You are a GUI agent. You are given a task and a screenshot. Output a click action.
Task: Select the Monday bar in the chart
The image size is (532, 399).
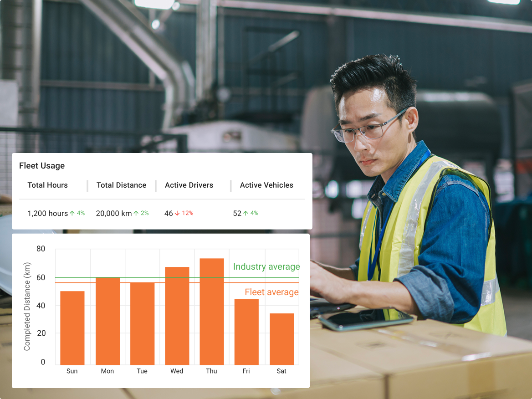pyautogui.click(x=107, y=321)
